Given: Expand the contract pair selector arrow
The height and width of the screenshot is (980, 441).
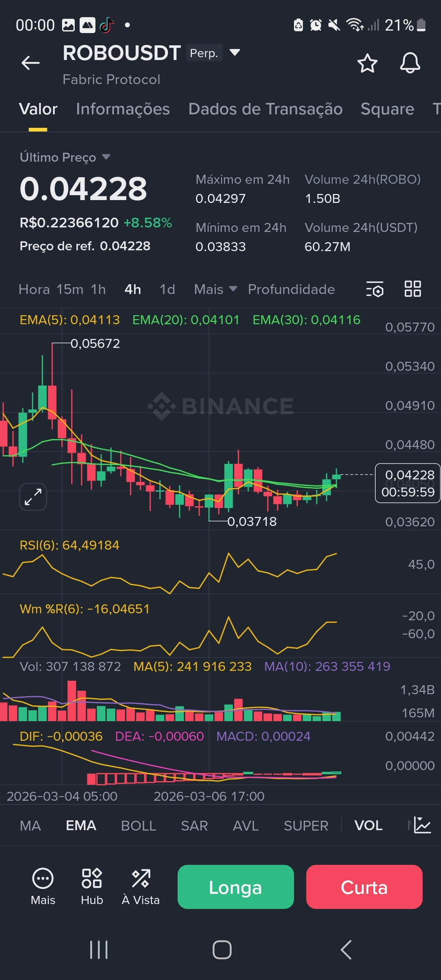Looking at the screenshot, I should coord(235,52).
